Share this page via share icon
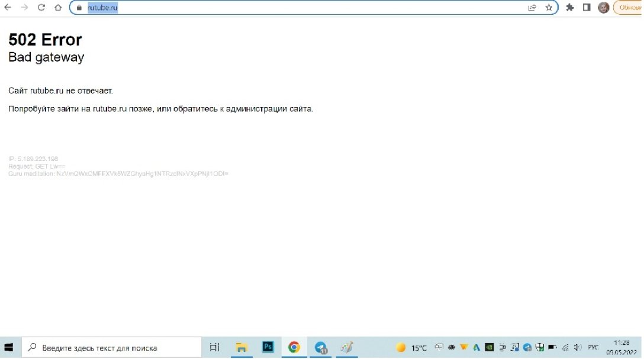The image size is (644, 359). 532,8
